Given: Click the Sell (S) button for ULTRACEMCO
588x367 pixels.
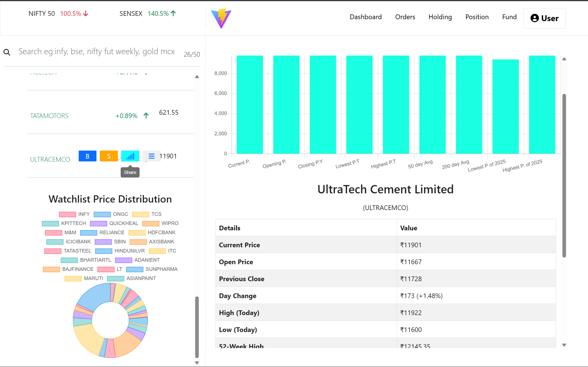Looking at the screenshot, I should (x=109, y=156).
